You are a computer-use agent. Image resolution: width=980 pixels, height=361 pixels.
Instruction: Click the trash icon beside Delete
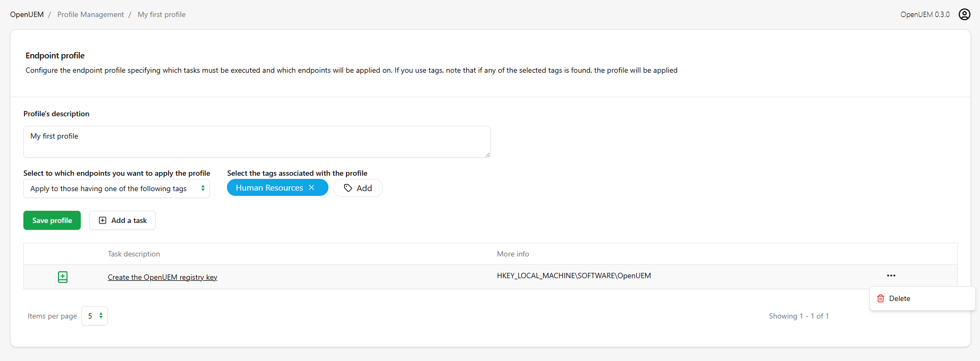[881, 298]
